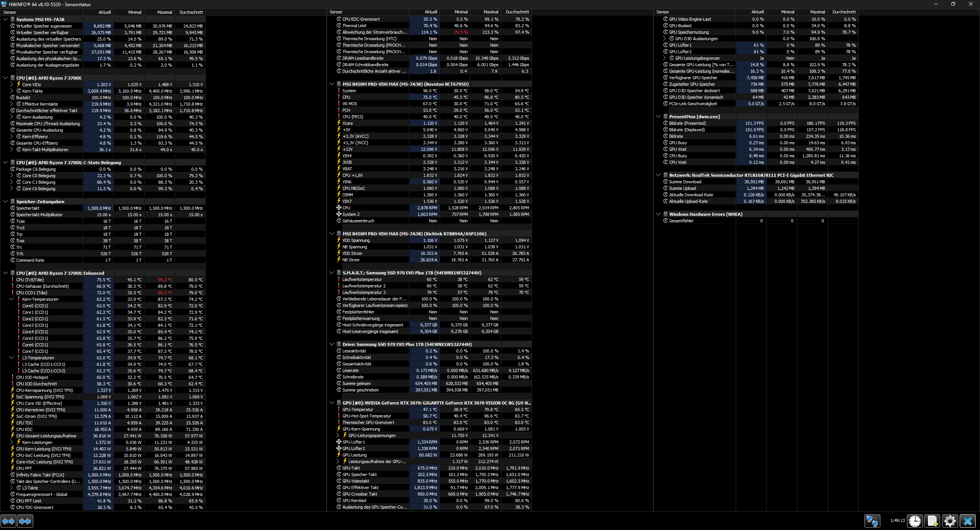This screenshot has height=530, width=980.
Task: Select the CPU (Tctl/Tdie) sensor row
Action: coord(30,280)
